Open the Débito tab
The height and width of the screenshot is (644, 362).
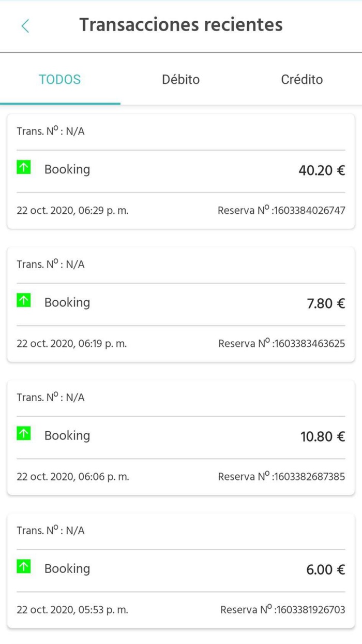(x=180, y=80)
